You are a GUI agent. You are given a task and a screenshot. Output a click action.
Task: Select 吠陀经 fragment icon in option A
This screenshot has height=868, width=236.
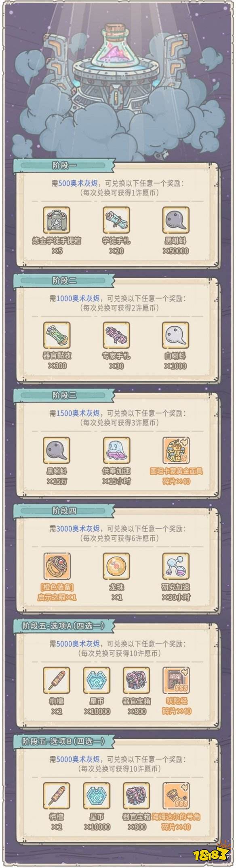[176, 681]
